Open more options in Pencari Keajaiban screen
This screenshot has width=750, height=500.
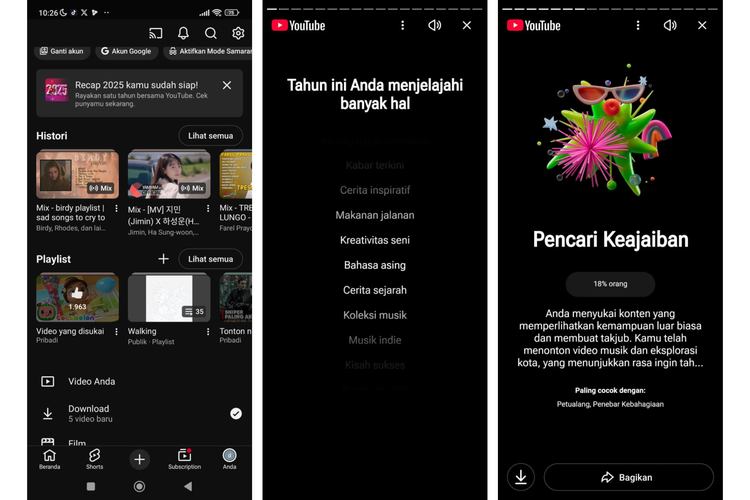tap(638, 25)
